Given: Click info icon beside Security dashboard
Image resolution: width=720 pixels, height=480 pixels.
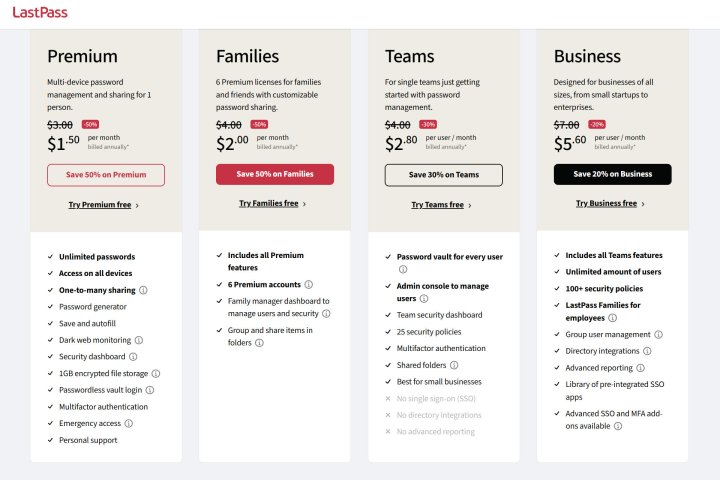Looking at the screenshot, I should pos(133,356).
